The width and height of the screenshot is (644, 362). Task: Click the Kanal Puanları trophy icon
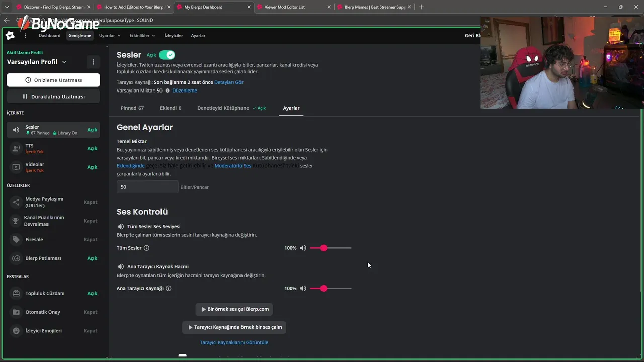[x=16, y=221]
